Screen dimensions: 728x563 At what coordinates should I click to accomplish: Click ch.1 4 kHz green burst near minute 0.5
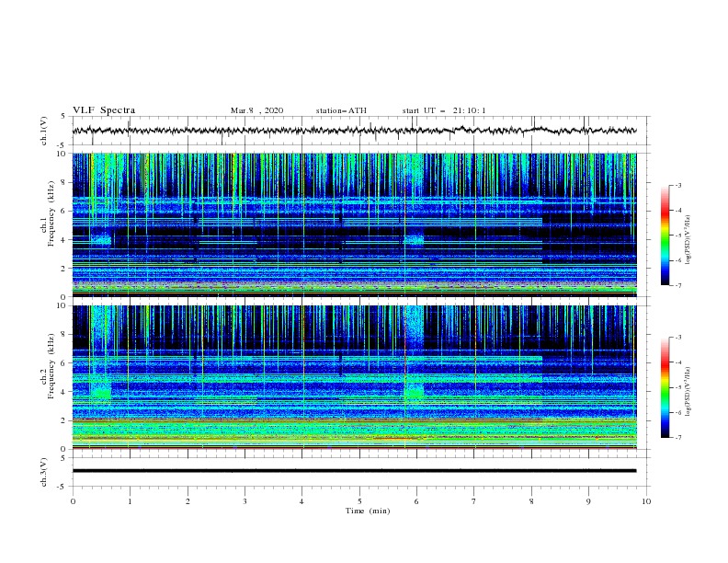[x=101, y=240]
